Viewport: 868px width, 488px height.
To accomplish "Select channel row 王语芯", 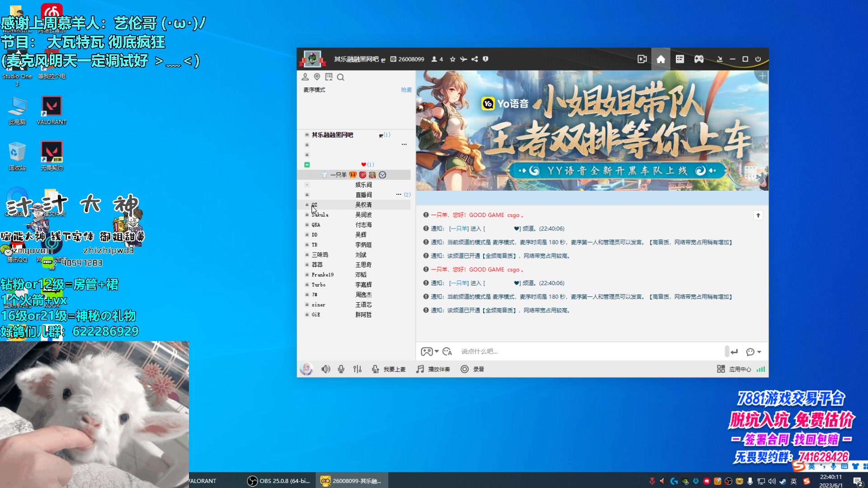I will click(x=354, y=305).
